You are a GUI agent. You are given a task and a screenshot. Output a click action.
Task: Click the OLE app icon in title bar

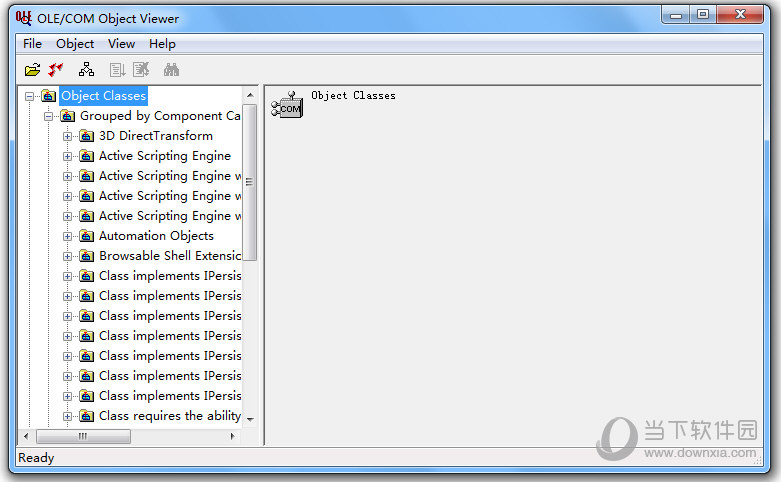pyautogui.click(x=23, y=18)
